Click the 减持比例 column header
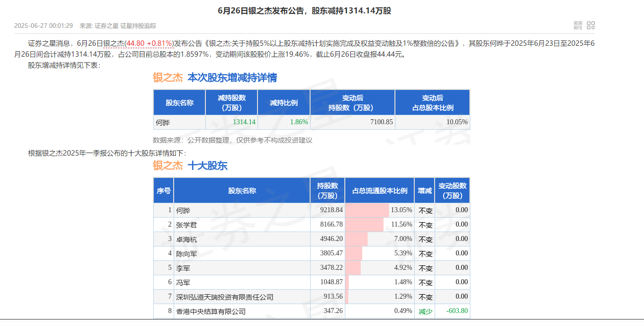The width and height of the screenshot is (644, 322). click(284, 103)
